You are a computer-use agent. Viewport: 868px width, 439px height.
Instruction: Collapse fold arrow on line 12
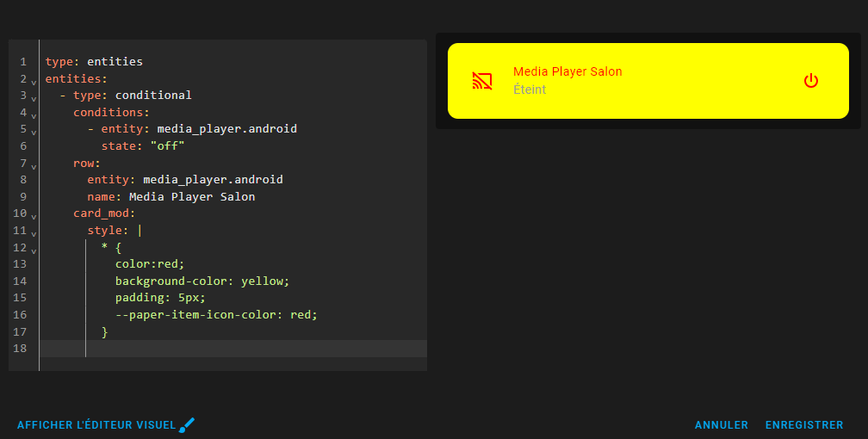(34, 251)
